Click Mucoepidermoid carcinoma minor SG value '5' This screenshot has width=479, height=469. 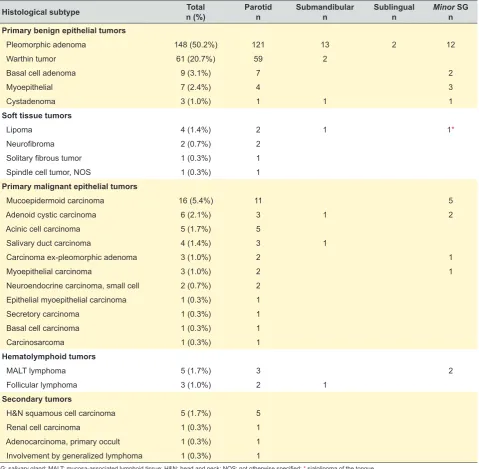pyautogui.click(x=451, y=201)
